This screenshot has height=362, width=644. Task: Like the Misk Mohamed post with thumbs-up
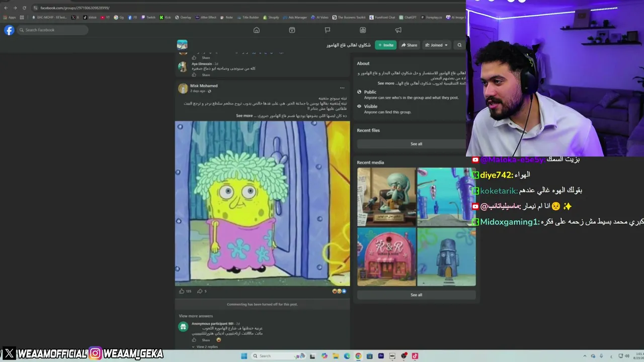tap(182, 291)
